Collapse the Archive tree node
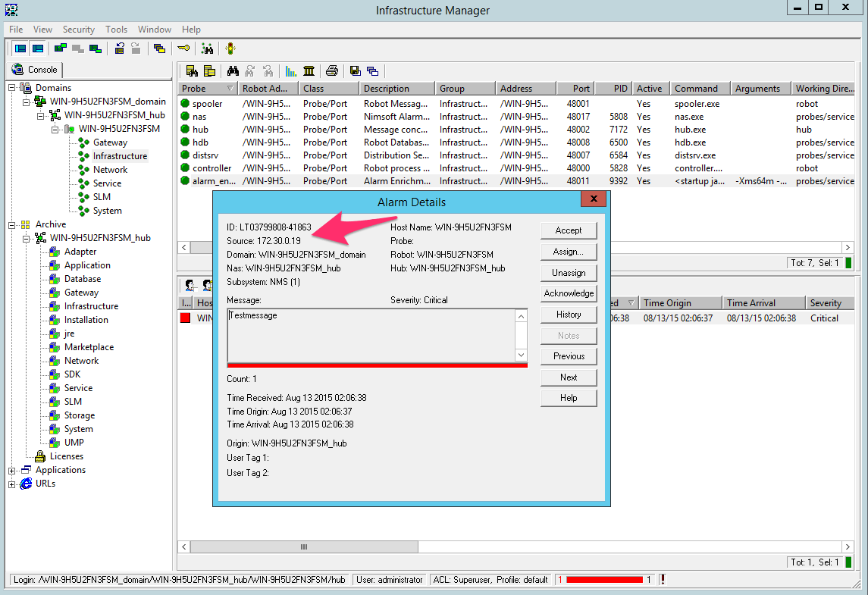Viewport: 868px width, 595px height. click(12, 224)
